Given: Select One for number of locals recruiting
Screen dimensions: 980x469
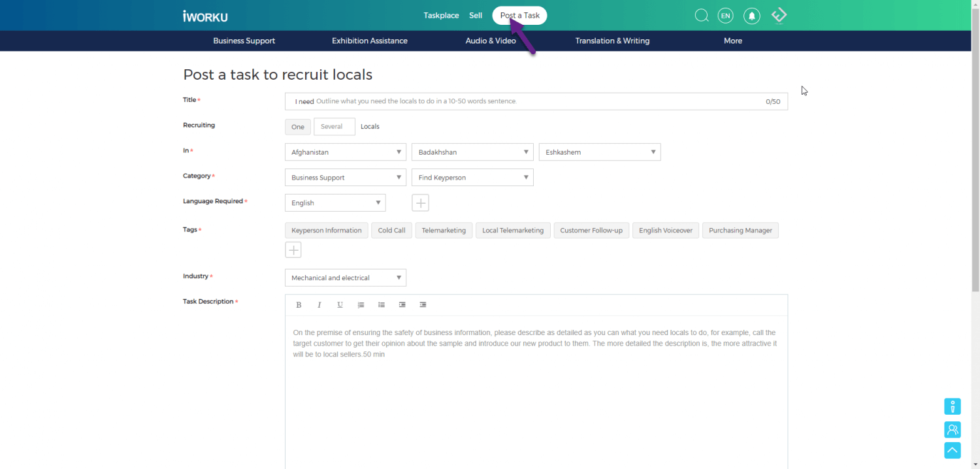Looking at the screenshot, I should click(298, 126).
